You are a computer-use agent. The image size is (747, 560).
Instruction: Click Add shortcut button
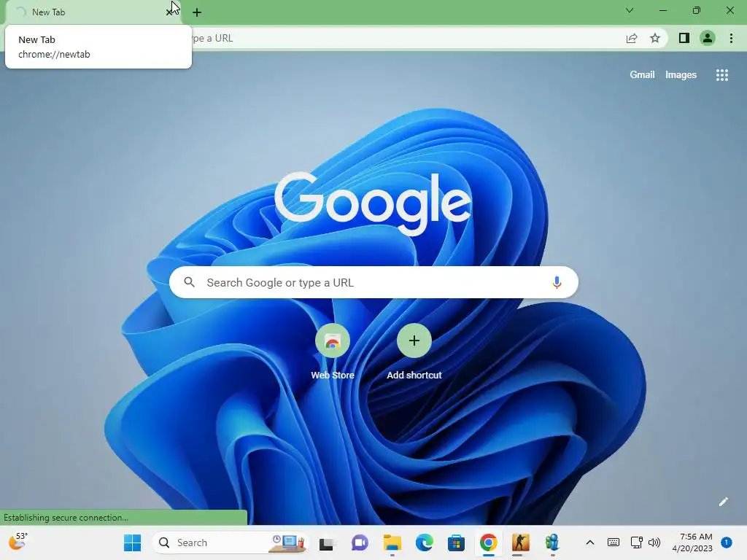414,352
